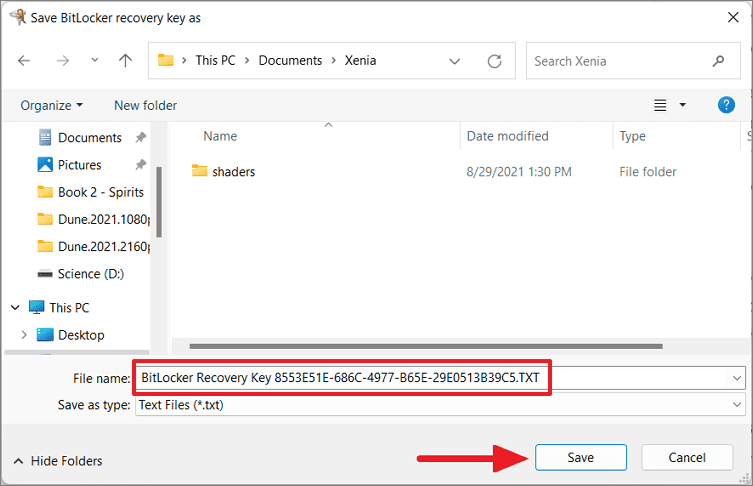Viewport: 753px width, 486px height.
Task: Change view with the view icon
Action: (x=660, y=105)
